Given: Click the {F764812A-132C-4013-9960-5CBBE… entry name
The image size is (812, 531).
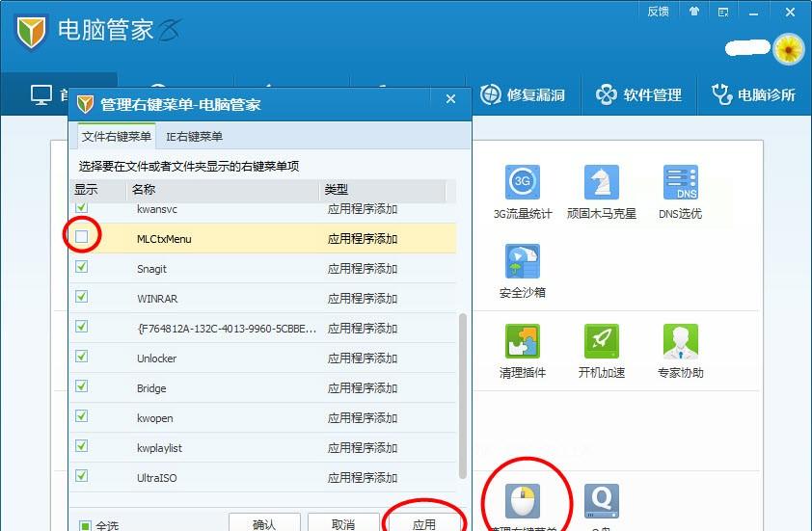Looking at the screenshot, I should 227,329.
